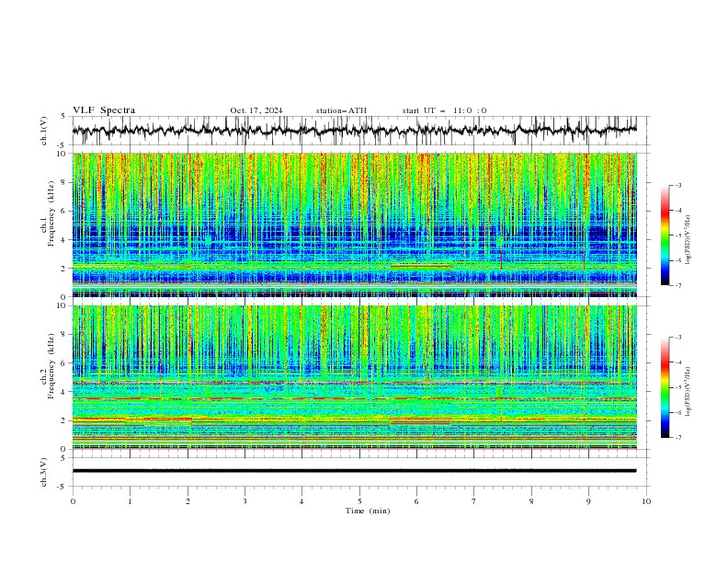Screen dimensions: 728x563
Task: Click the ch.1 color bar log(PSD) label
Action: (688, 240)
